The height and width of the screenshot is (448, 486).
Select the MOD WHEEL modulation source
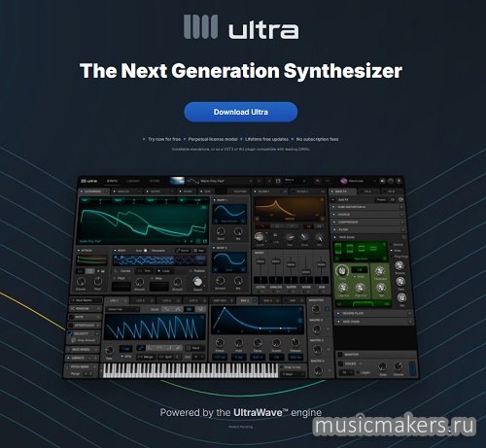tap(83, 350)
